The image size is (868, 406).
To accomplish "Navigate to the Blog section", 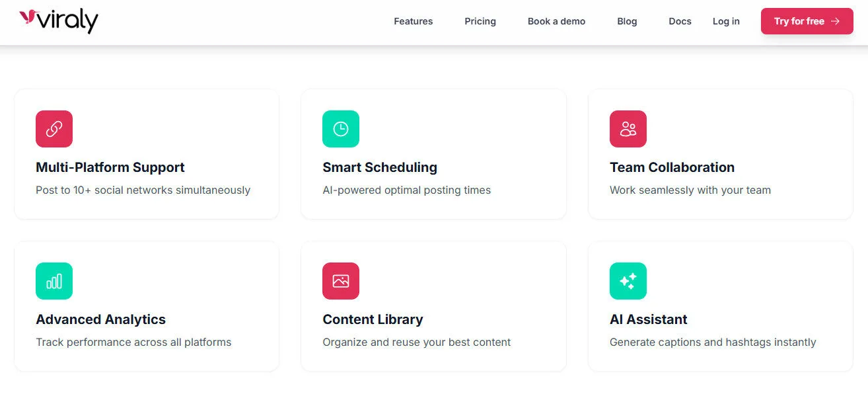I will pyautogui.click(x=626, y=21).
